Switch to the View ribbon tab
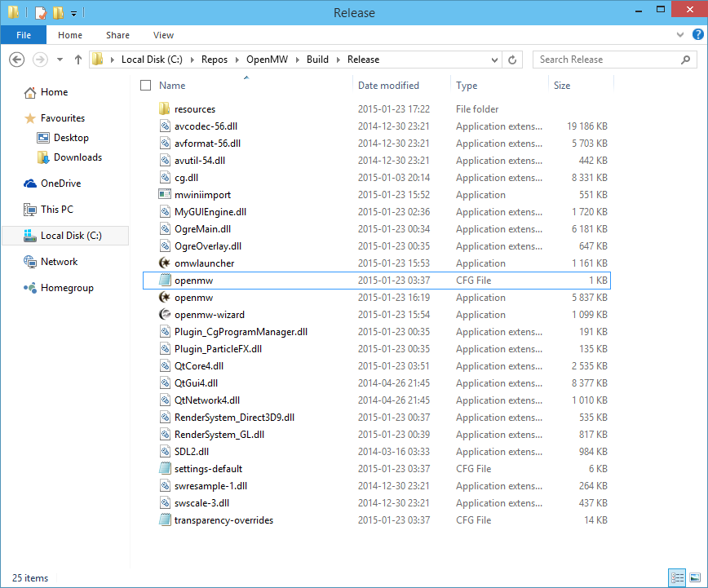The image size is (708, 588). (x=163, y=35)
